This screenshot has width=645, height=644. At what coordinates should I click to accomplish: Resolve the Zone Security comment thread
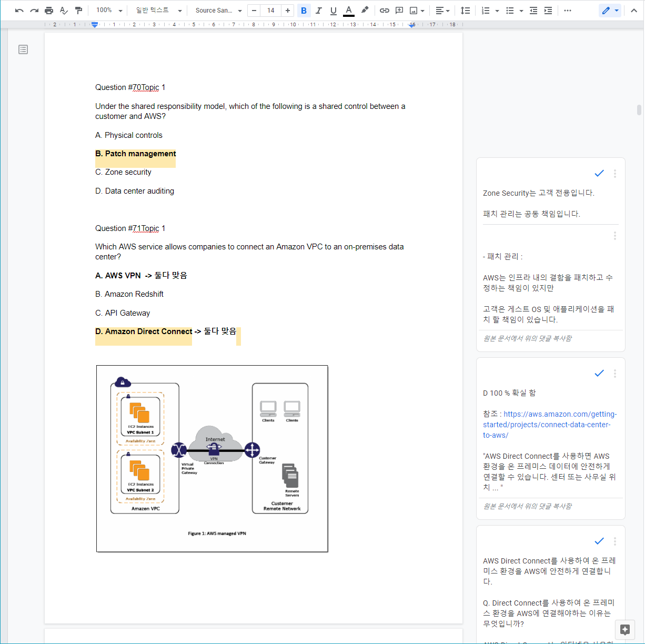tap(599, 173)
